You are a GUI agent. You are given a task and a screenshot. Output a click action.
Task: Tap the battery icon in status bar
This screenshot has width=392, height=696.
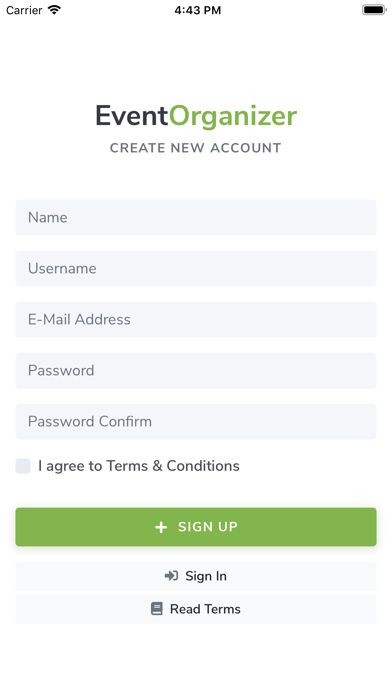tap(374, 10)
